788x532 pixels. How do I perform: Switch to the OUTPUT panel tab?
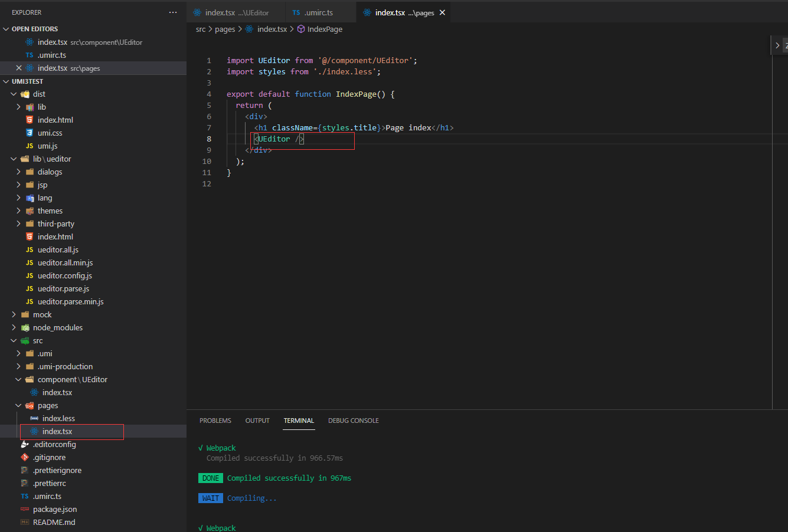pos(257,421)
